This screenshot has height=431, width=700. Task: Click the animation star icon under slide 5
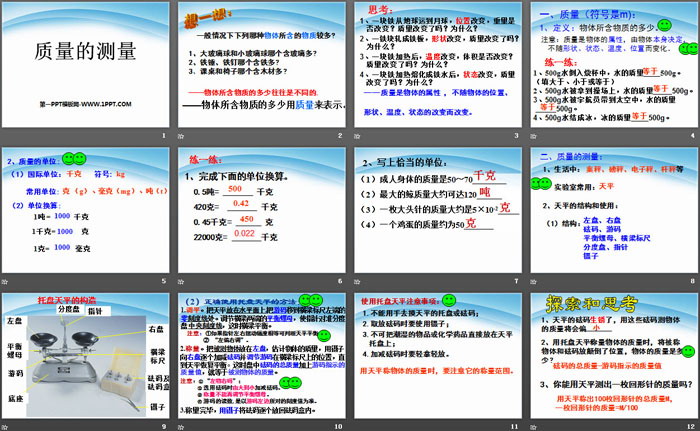tap(5, 281)
